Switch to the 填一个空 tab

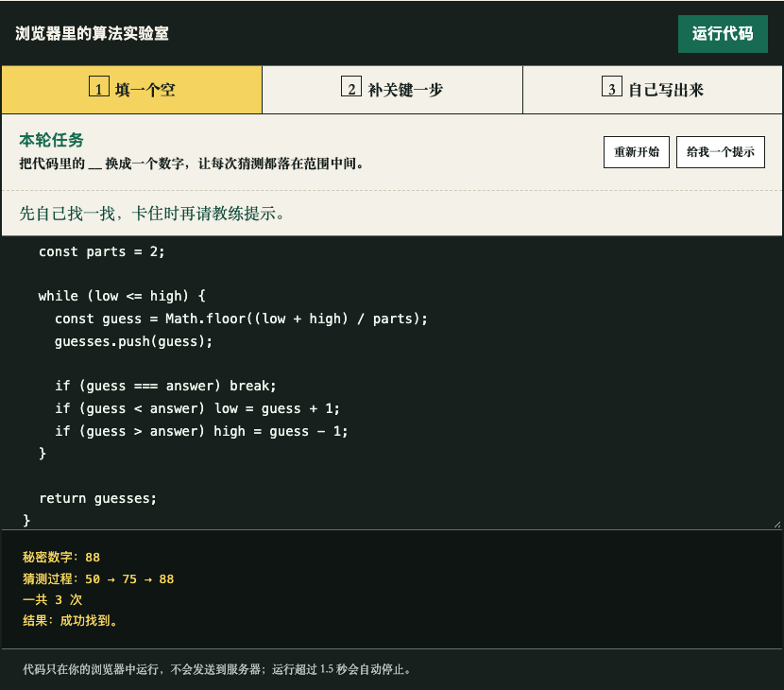click(132, 90)
